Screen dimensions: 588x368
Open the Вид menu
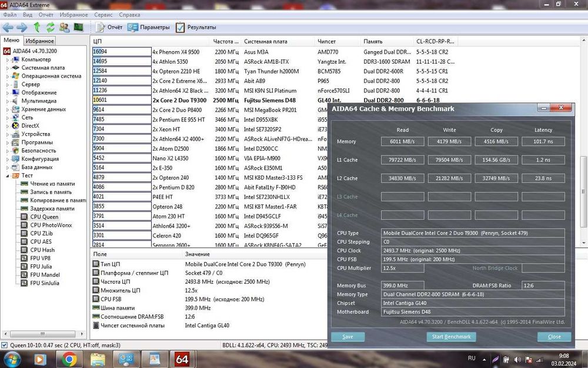[28, 15]
